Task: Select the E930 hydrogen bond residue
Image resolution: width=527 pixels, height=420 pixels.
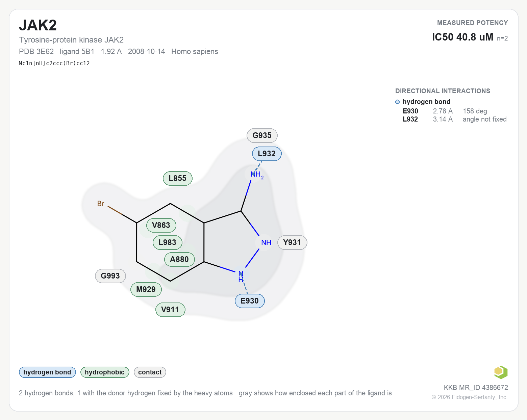Action: tap(250, 301)
